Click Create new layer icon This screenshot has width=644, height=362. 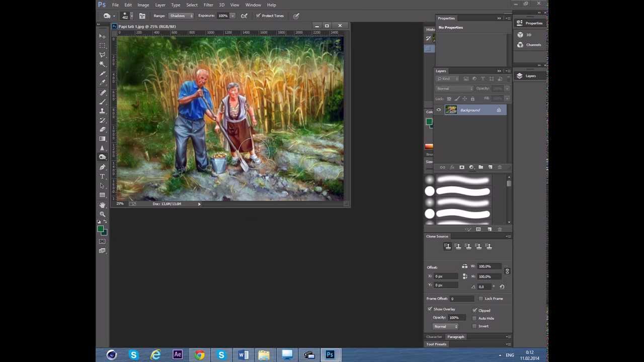pos(490,167)
